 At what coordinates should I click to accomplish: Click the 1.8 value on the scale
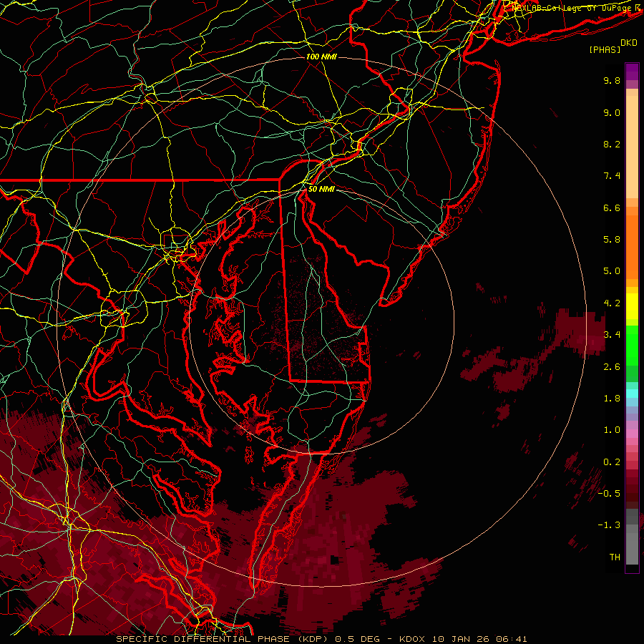coord(612,399)
